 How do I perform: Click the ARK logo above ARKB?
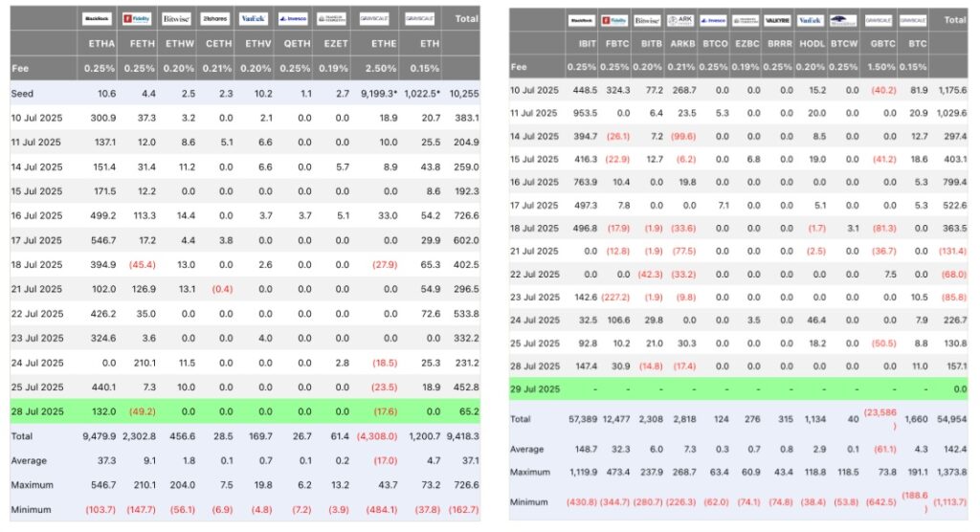click(680, 20)
